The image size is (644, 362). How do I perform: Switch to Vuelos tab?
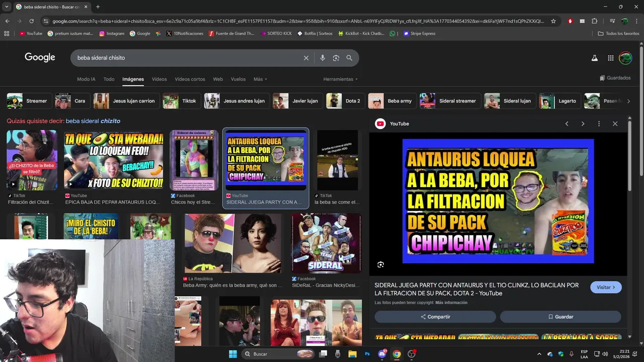point(238,79)
